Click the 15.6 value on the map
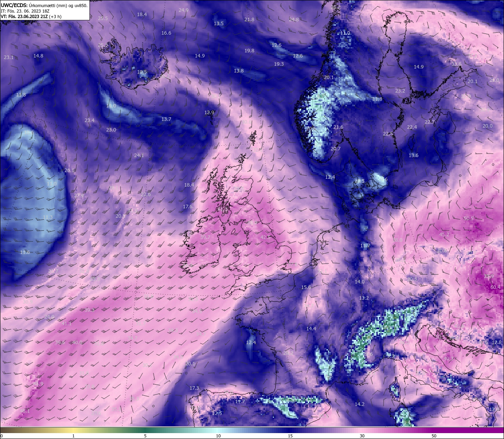The image size is (504, 439). point(306,287)
